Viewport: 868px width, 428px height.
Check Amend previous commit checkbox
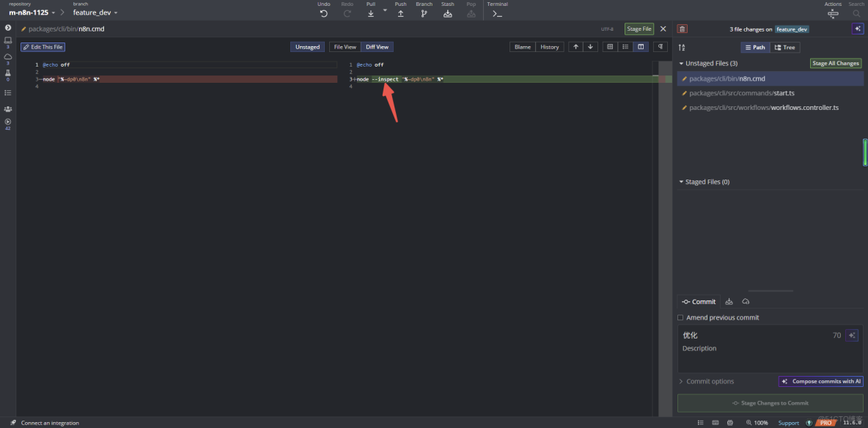680,318
